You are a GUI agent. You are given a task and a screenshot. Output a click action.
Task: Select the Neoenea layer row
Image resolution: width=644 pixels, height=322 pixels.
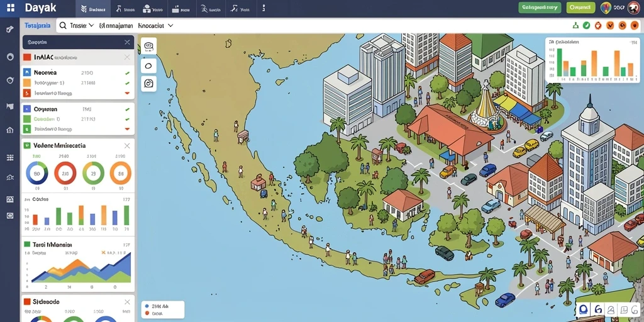pos(77,73)
